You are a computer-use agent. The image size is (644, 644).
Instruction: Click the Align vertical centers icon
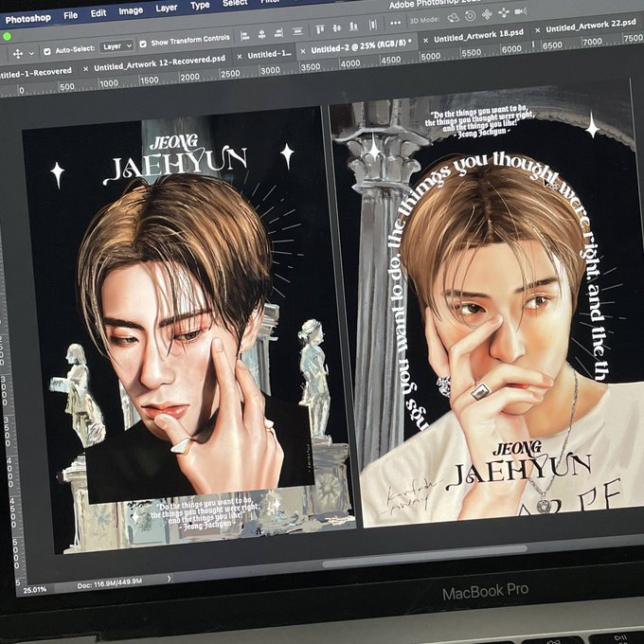tap(337, 27)
